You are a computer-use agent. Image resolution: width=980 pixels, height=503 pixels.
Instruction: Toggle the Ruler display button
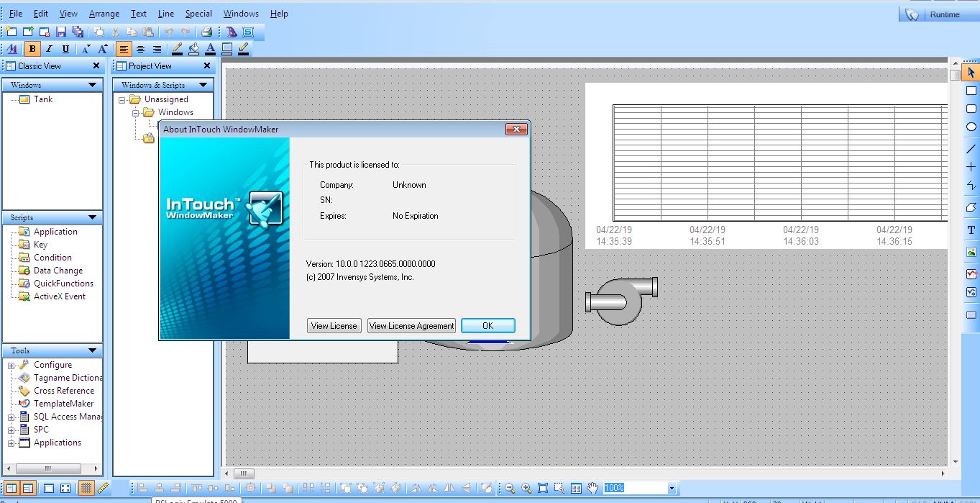tap(102, 488)
